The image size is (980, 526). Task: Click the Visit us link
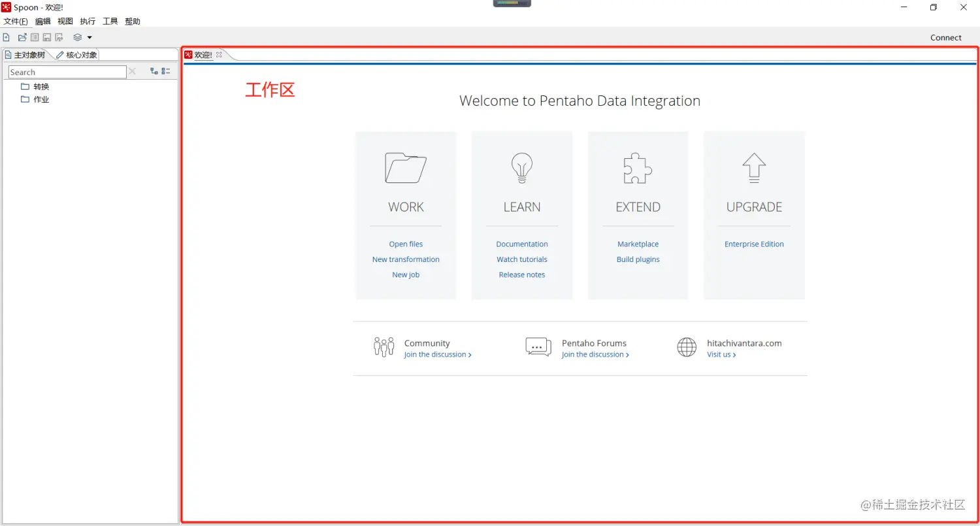pyautogui.click(x=721, y=355)
